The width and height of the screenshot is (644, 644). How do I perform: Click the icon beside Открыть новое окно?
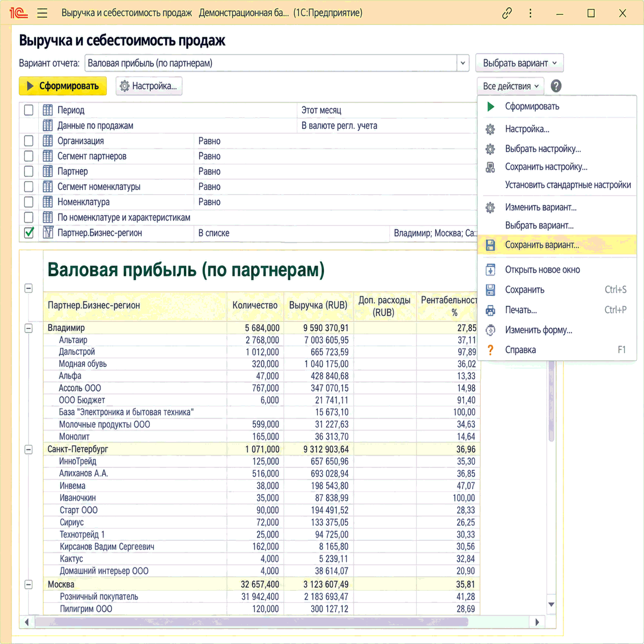[490, 270]
